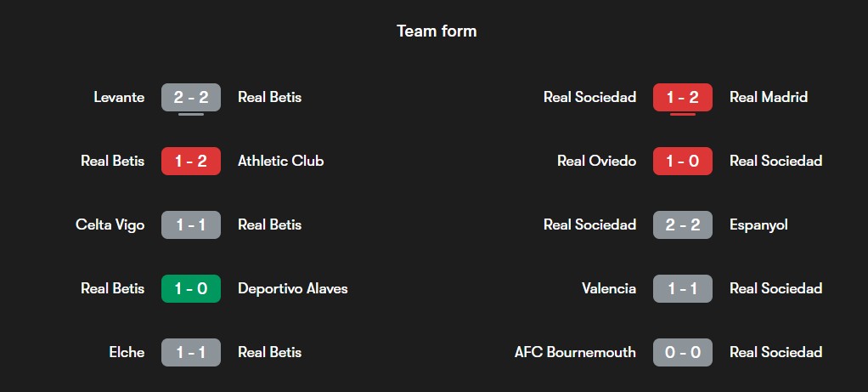Open the Levante team name link
The image size is (868, 392).
(x=119, y=97)
